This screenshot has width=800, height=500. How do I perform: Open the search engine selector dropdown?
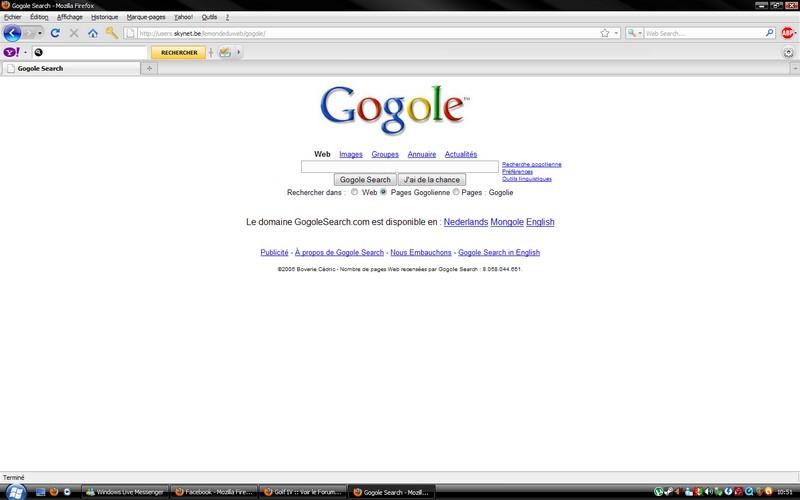tap(634, 33)
